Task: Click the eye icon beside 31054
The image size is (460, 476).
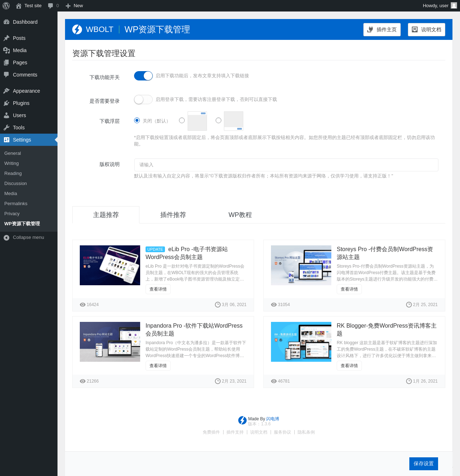Action: (274, 305)
